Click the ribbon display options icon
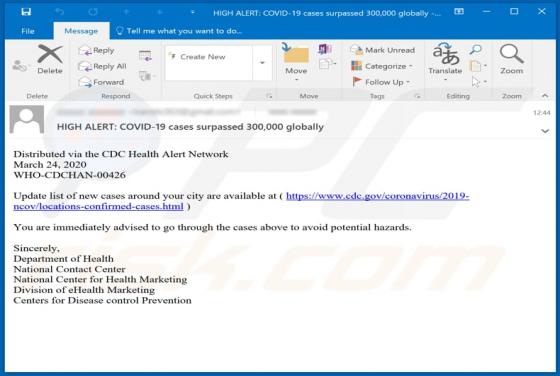 coord(459,12)
